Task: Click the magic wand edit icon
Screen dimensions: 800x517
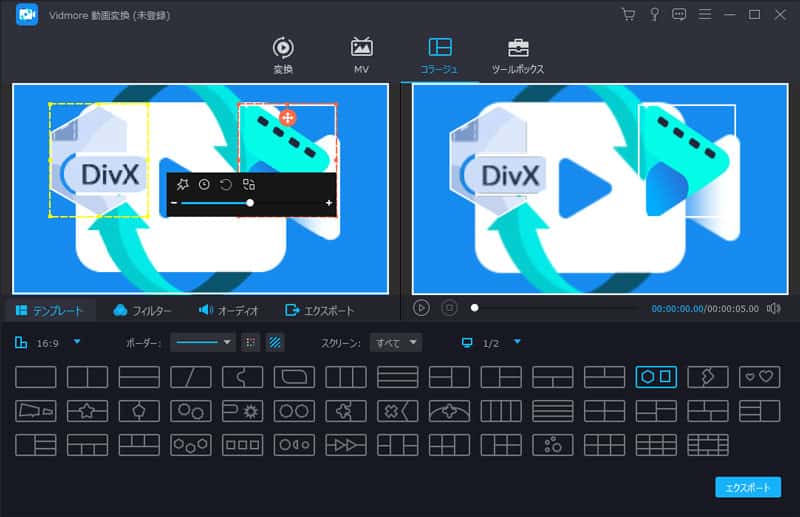Action: click(x=182, y=184)
